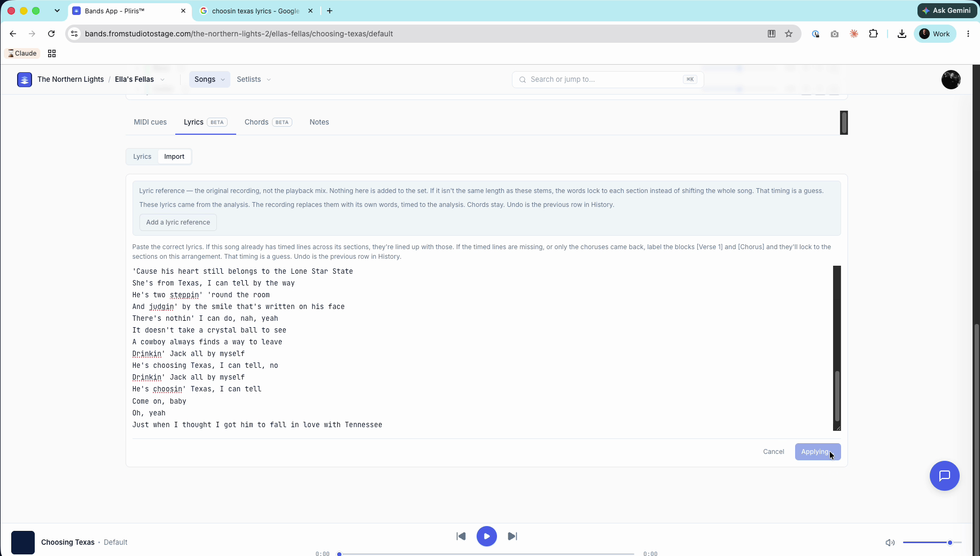Expand Ella's Fellas chevron dropdown

click(x=162, y=80)
